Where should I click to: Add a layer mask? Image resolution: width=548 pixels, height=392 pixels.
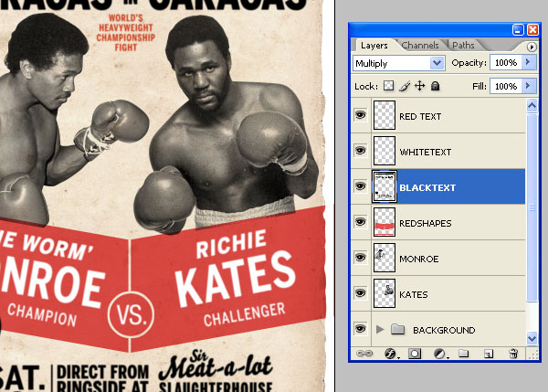click(413, 353)
